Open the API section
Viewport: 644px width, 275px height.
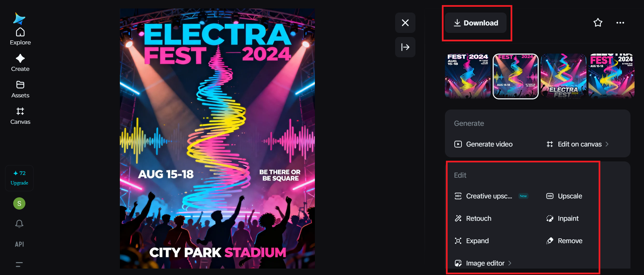[x=19, y=244]
